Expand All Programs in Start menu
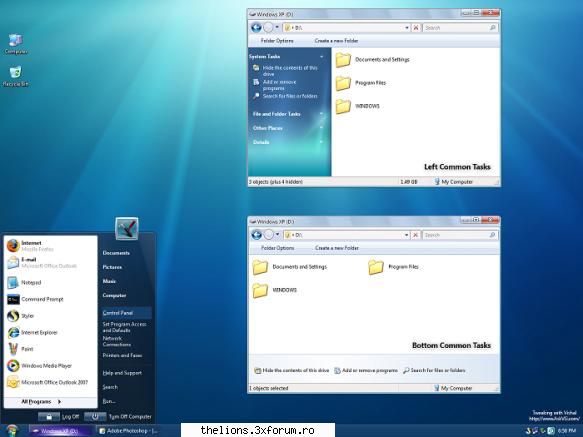This screenshot has height=437, width=583. [41, 402]
